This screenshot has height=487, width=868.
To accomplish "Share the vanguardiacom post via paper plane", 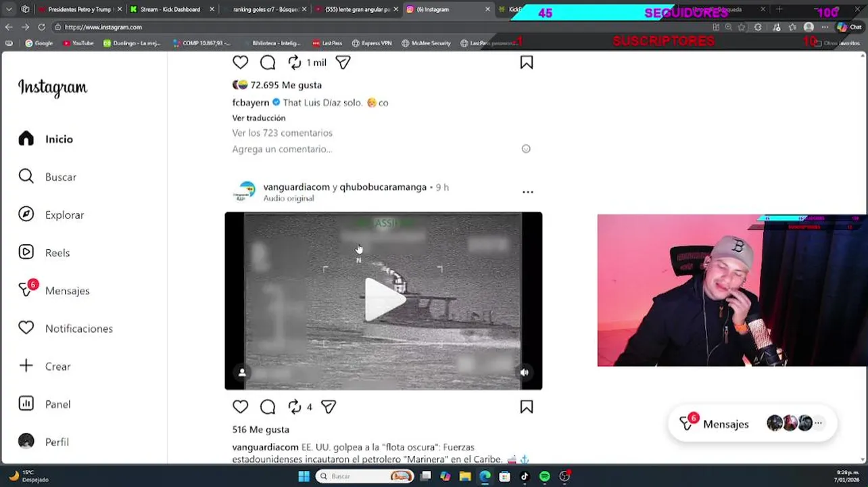I will click(329, 407).
